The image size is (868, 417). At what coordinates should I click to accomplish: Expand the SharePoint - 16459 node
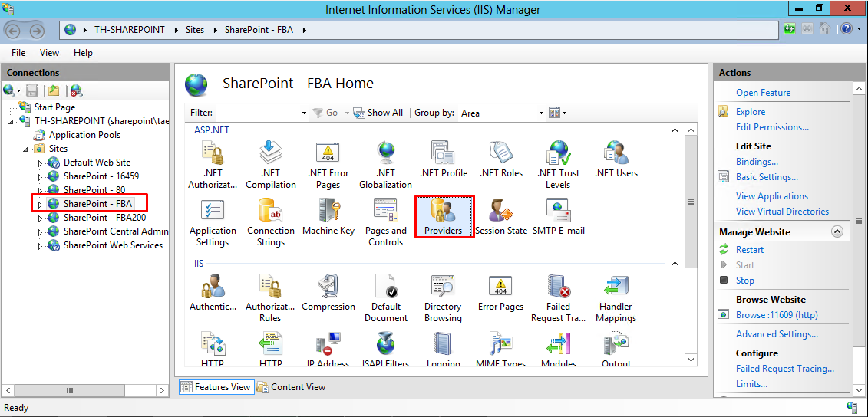(40, 177)
